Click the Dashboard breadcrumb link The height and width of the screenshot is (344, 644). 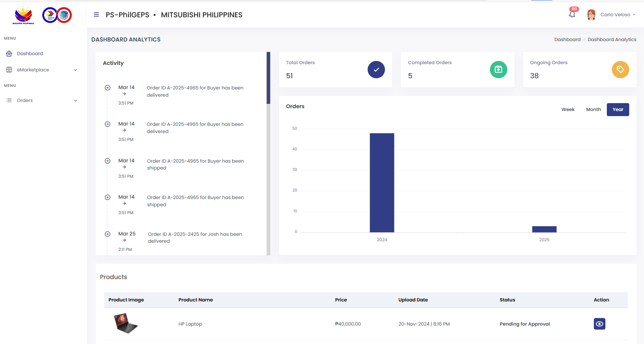pyautogui.click(x=567, y=40)
